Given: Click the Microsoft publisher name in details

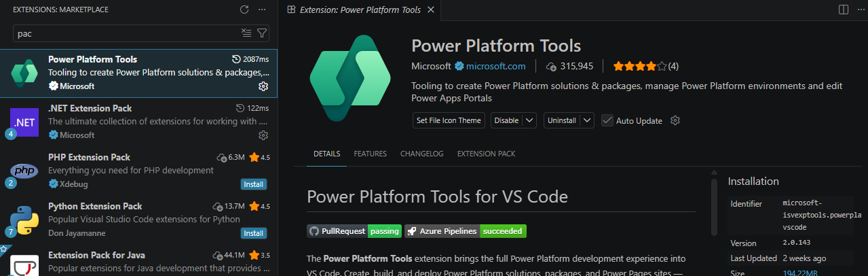Looking at the screenshot, I should pyautogui.click(x=431, y=66).
